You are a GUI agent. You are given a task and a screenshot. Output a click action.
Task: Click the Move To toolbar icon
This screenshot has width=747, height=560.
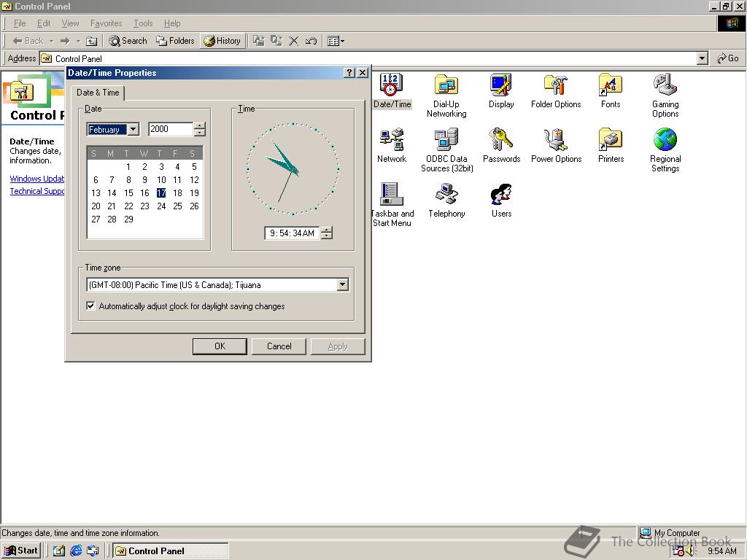259,41
